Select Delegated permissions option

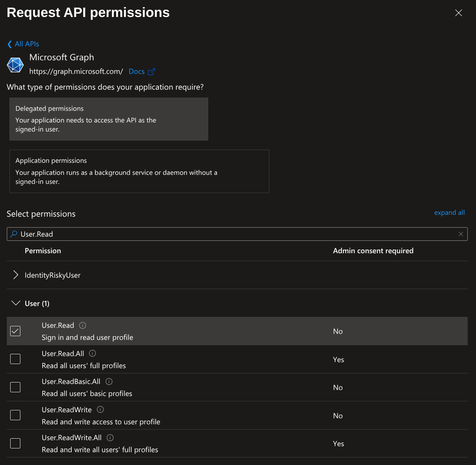(x=109, y=119)
